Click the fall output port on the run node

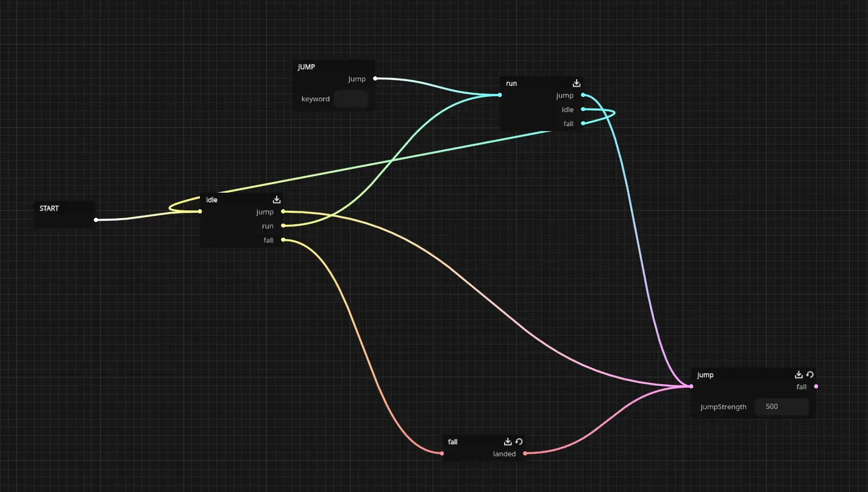(583, 123)
